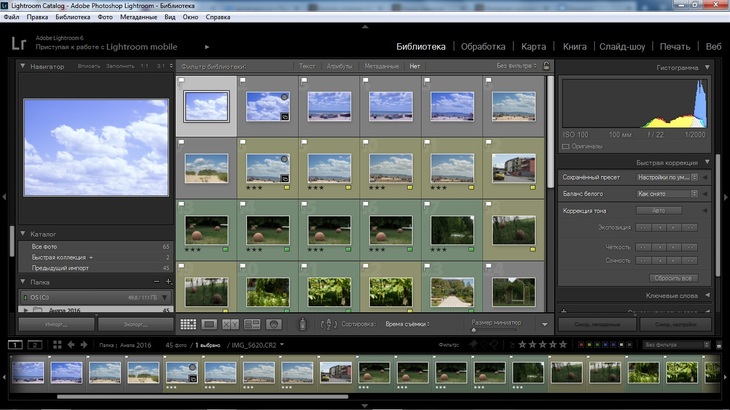Click the second window button labeled 2
The height and width of the screenshot is (410, 730).
click(34, 345)
